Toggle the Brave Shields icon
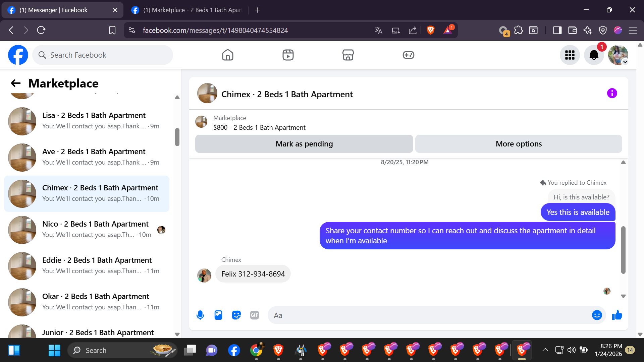Viewport: 644px width, 362px height. click(430, 30)
